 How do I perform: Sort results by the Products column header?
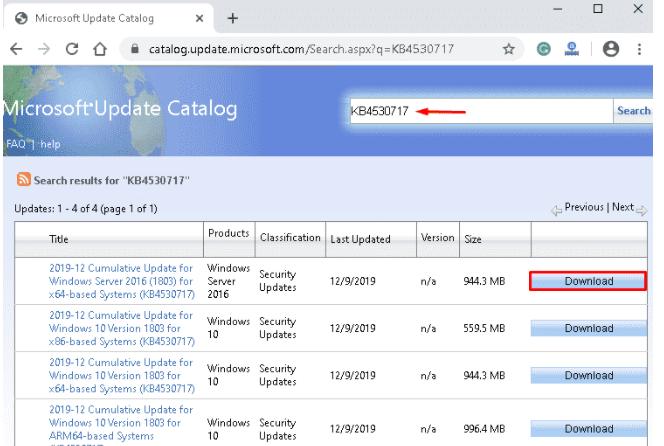229,233
